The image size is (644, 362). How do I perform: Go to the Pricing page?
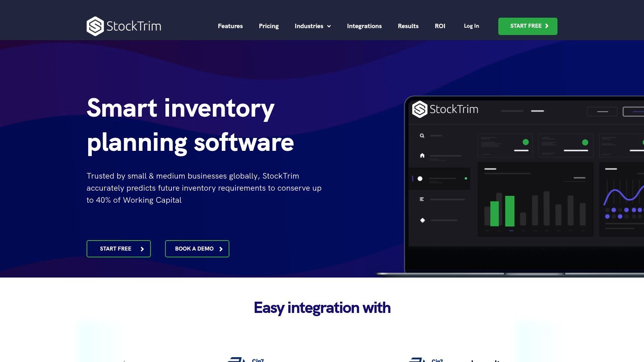pyautogui.click(x=268, y=26)
